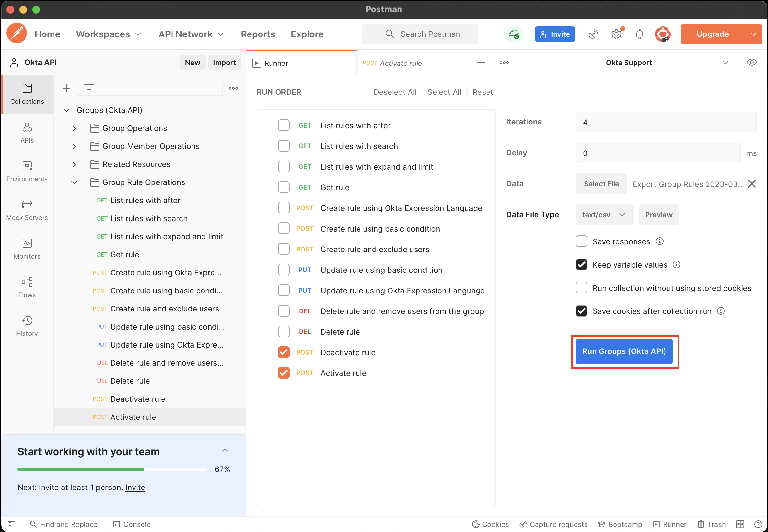
Task: Open the Flows sidebar panel
Action: point(27,288)
